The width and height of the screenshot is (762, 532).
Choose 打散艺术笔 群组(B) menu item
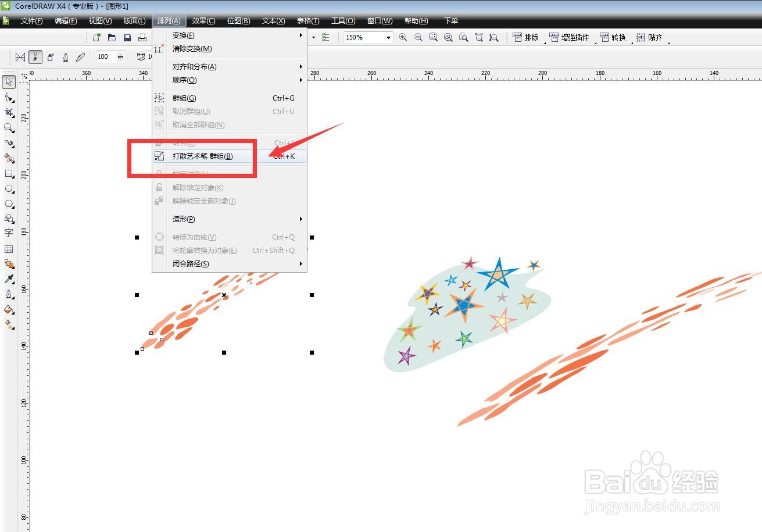click(x=230, y=156)
